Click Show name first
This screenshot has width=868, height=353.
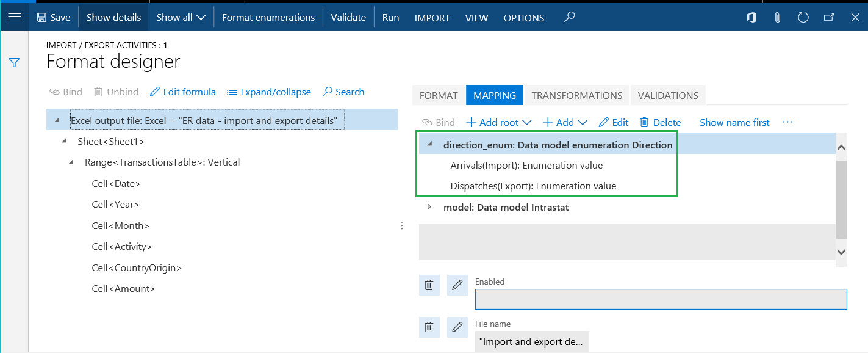click(734, 123)
